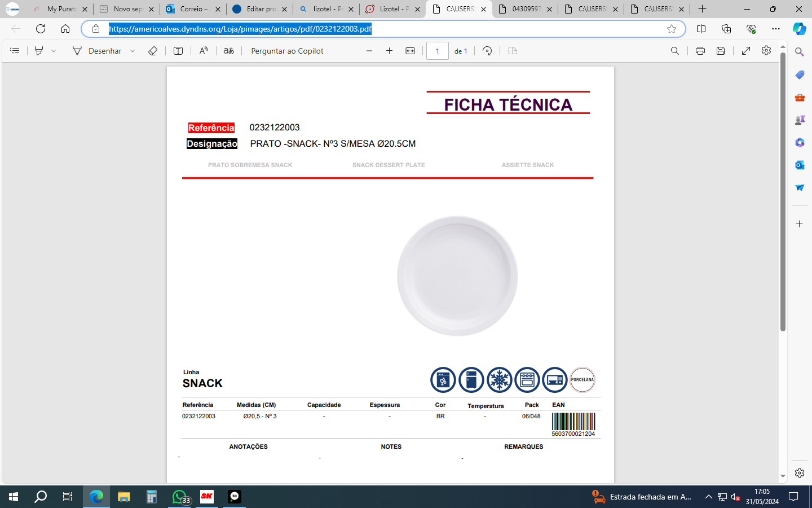This screenshot has height=508, width=812.
Task: Toggle fit to width view
Action: click(x=410, y=51)
